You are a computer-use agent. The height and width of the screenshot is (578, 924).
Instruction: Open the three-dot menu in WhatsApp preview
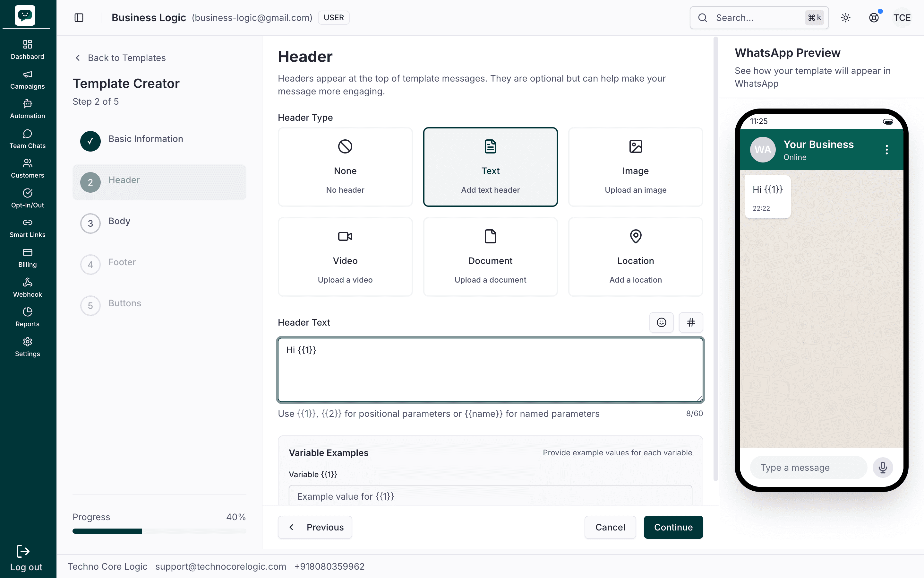[886, 149]
